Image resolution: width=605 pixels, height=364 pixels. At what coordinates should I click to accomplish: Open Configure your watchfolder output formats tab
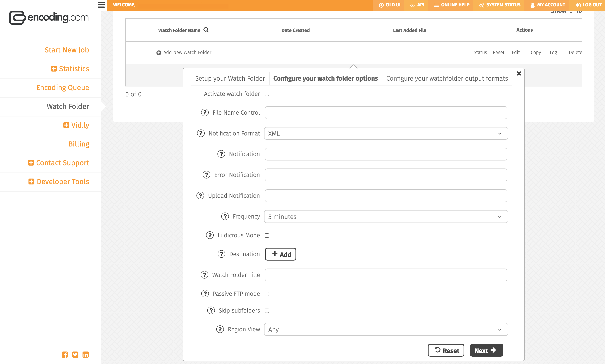pos(447,78)
